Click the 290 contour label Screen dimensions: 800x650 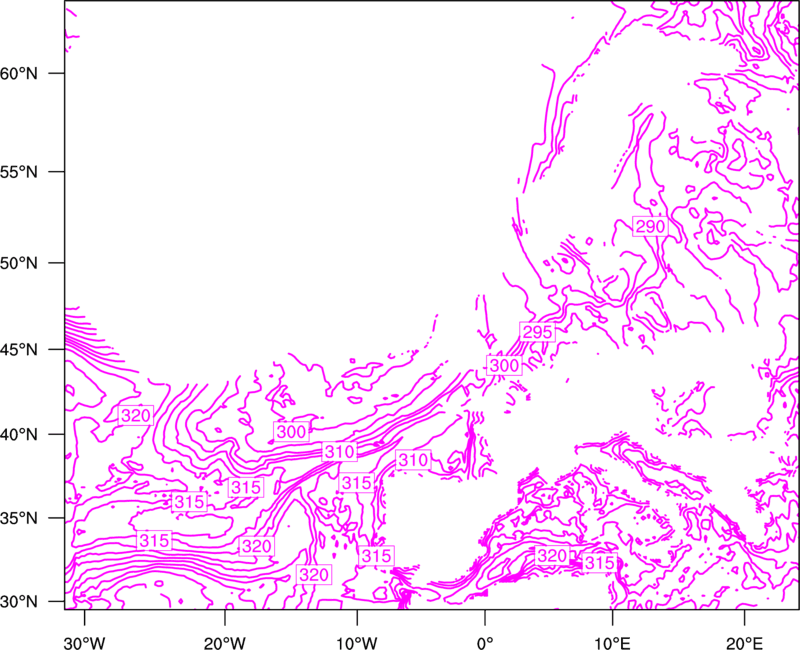(x=650, y=226)
